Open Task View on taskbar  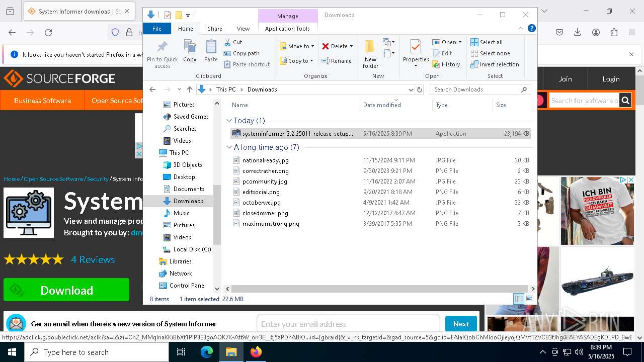click(x=181, y=352)
